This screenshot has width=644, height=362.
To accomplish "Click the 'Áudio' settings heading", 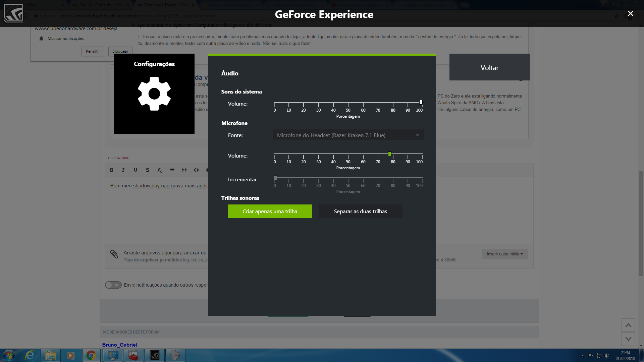I will click(x=230, y=73).
